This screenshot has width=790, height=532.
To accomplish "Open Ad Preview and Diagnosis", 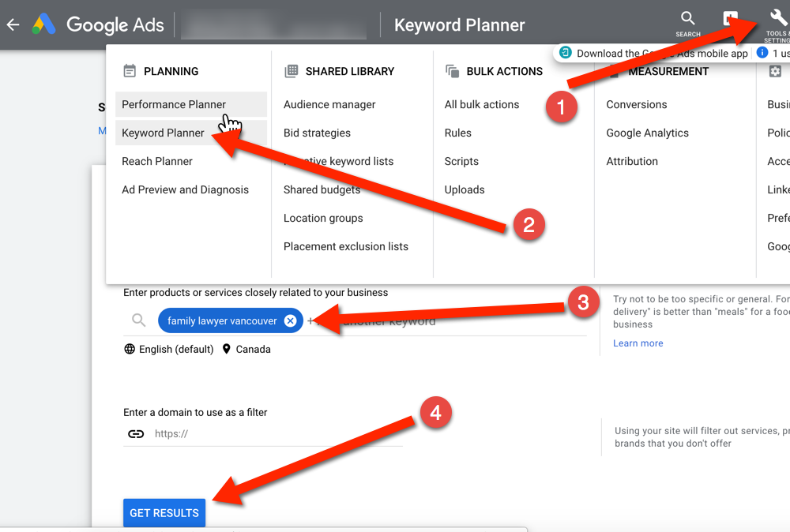I will tap(186, 189).
